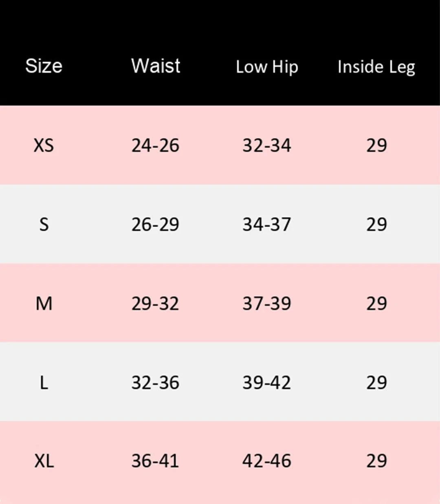The image size is (440, 504).
Task: Select the M size label
Action: point(44,303)
